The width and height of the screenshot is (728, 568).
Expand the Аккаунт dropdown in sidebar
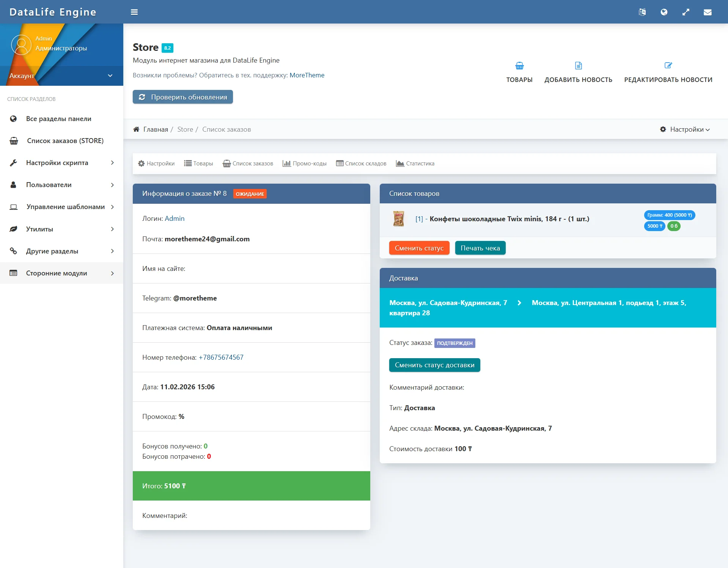(x=110, y=76)
